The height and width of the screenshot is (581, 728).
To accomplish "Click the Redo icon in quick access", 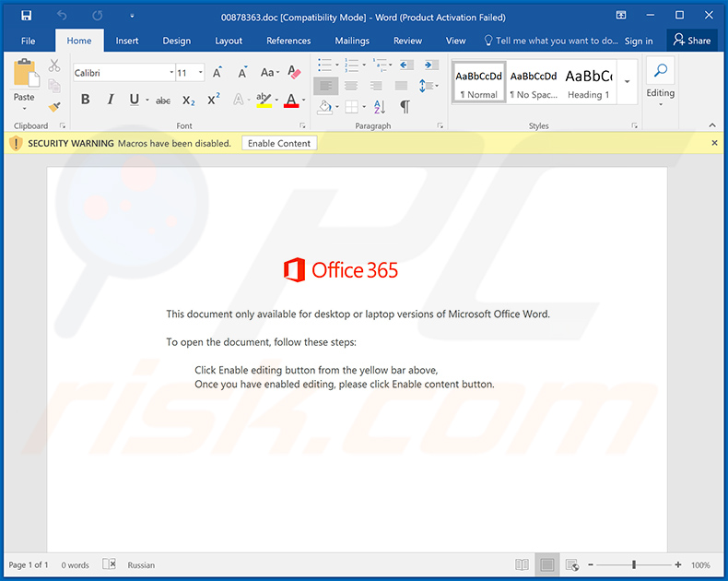I will [x=97, y=16].
